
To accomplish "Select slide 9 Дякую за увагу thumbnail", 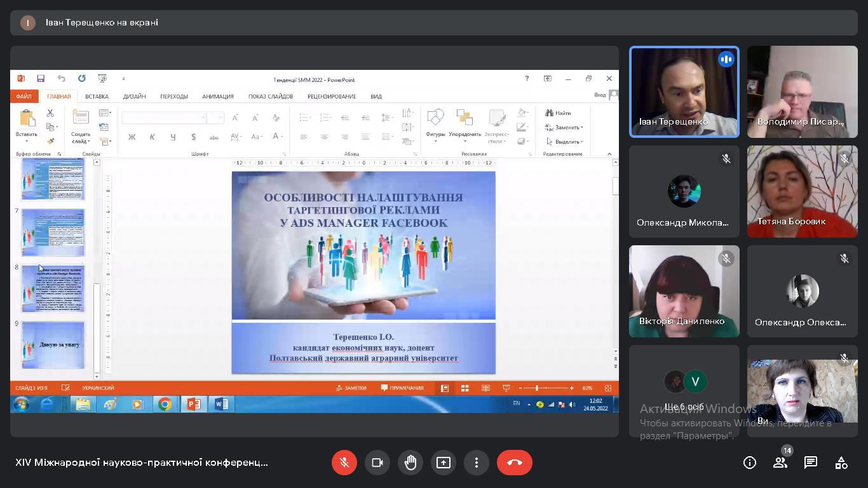I will (53, 345).
